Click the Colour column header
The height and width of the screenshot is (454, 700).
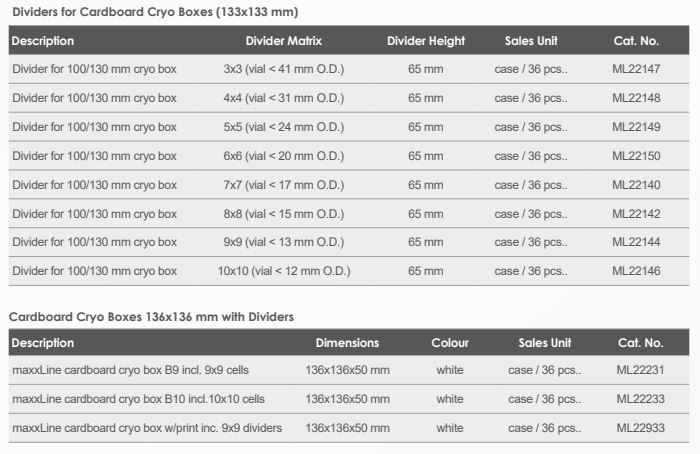[450, 342]
